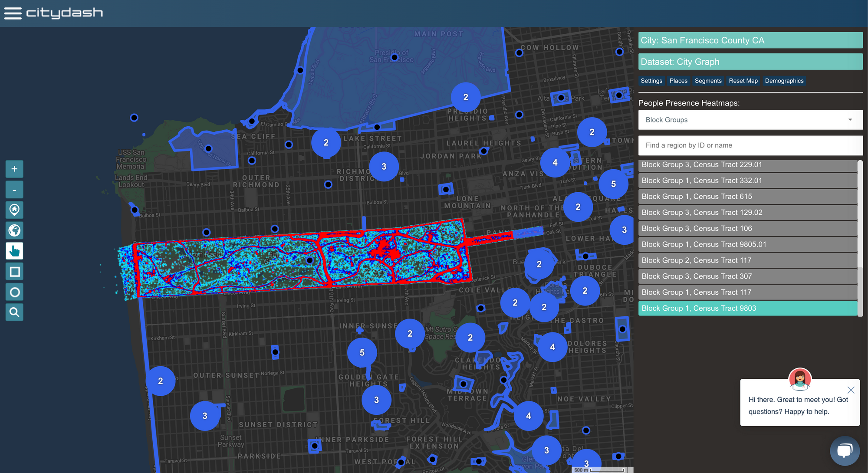The image size is (868, 473).
Task: Switch to the Places tab
Action: coord(678,81)
